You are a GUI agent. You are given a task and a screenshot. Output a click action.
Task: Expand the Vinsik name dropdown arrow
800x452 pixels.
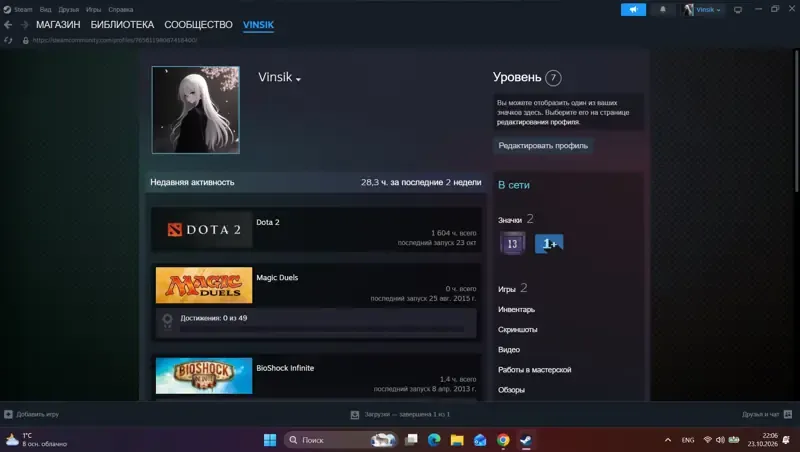click(298, 79)
